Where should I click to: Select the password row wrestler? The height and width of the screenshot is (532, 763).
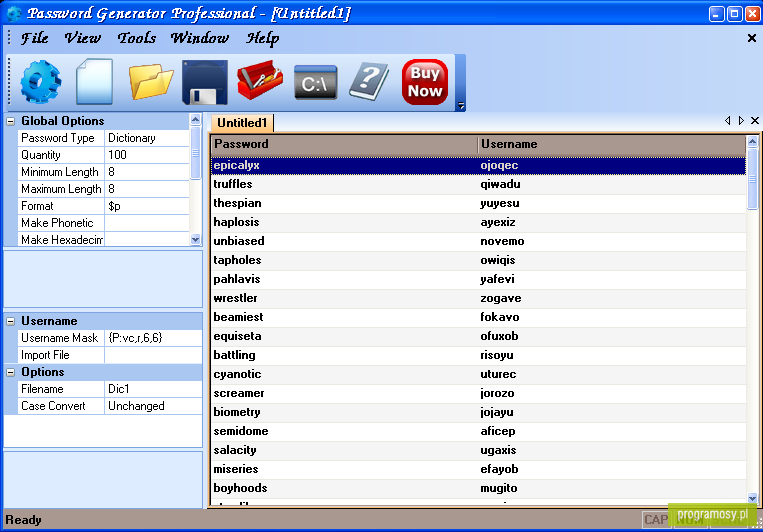click(478, 298)
